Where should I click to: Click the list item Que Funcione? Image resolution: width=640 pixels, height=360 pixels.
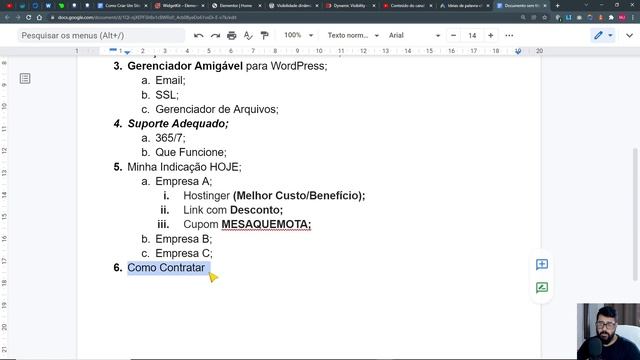click(x=191, y=152)
